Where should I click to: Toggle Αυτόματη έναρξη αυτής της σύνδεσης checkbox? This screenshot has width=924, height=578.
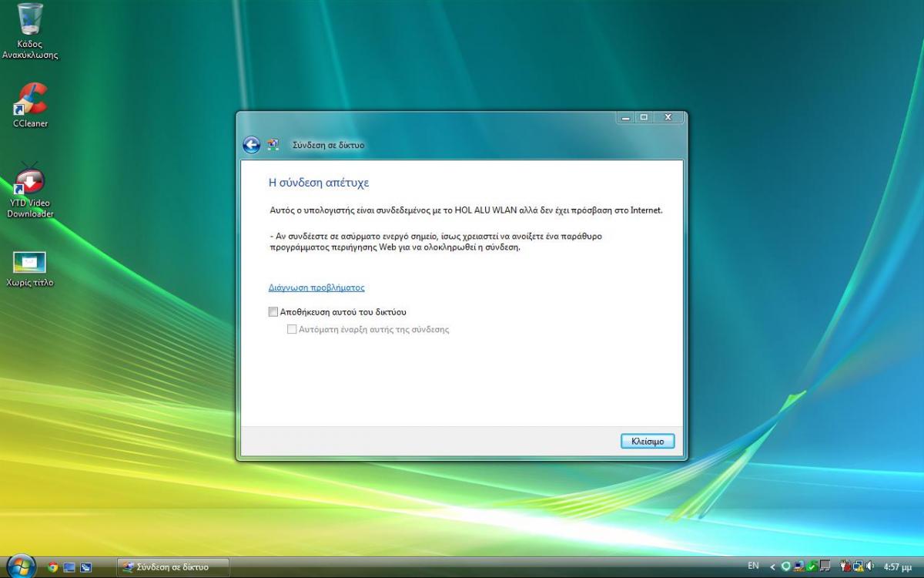[292, 329]
